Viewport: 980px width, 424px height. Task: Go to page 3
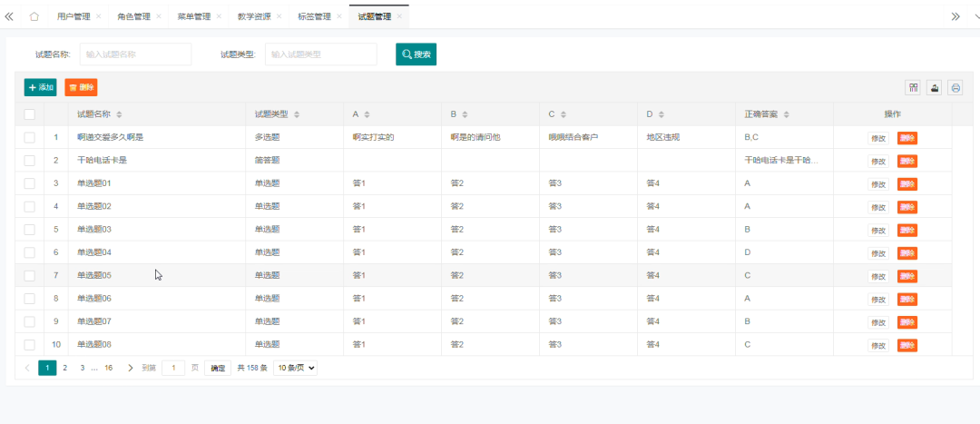tap(82, 368)
